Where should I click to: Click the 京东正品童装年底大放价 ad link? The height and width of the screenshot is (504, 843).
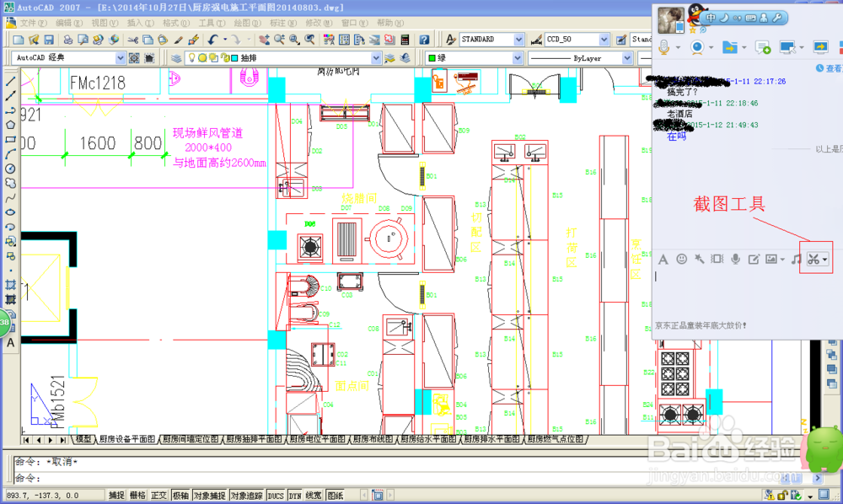[x=701, y=325]
